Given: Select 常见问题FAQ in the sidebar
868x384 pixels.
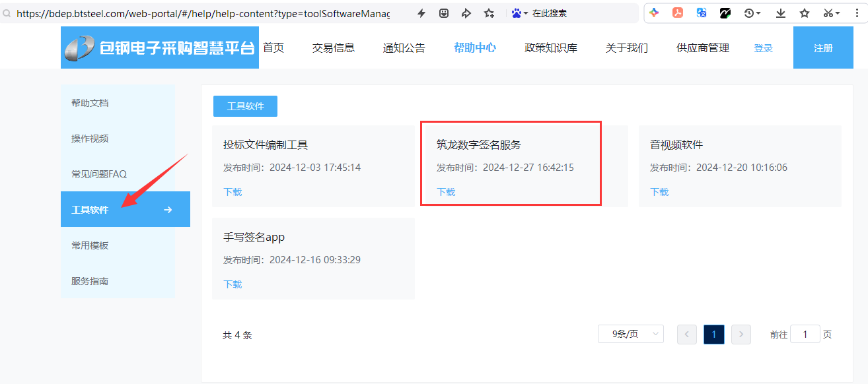Looking at the screenshot, I should (x=99, y=174).
